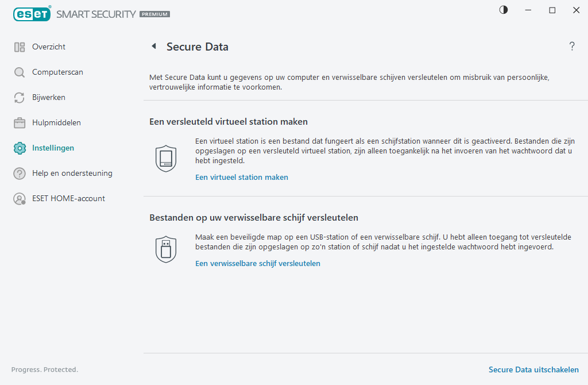
Task: Disable Secure Data via "Secure Data uitschakelen"
Action: [x=533, y=369]
